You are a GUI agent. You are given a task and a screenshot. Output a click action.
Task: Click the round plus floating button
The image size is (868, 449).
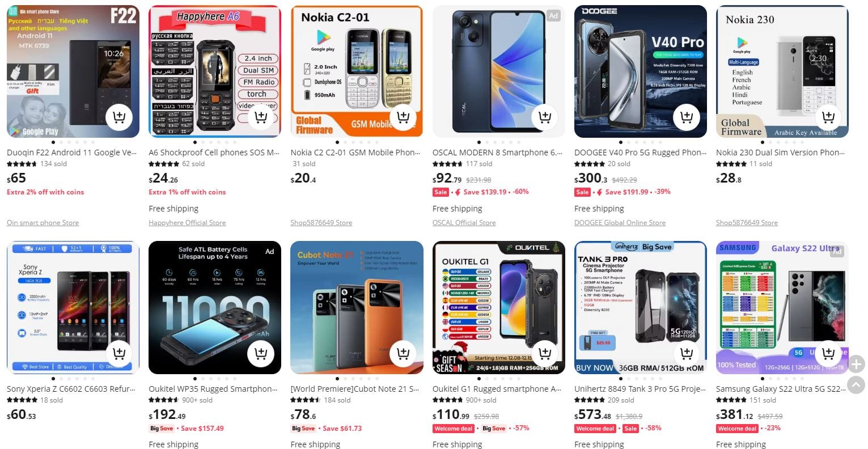coord(856,364)
